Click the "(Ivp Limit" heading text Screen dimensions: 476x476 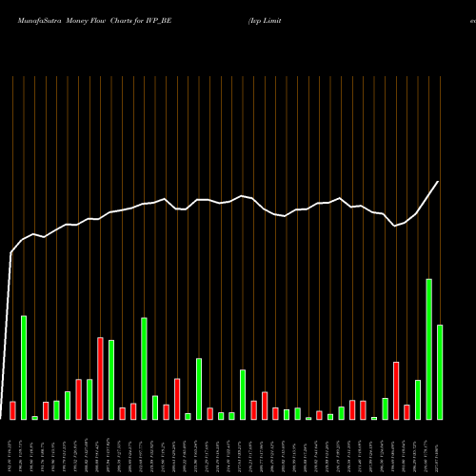[x=265, y=21]
